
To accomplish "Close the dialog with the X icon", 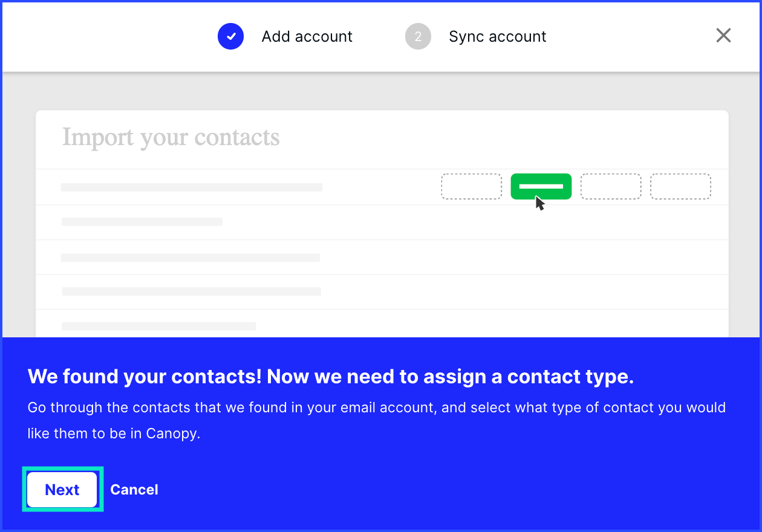I will coord(723,36).
